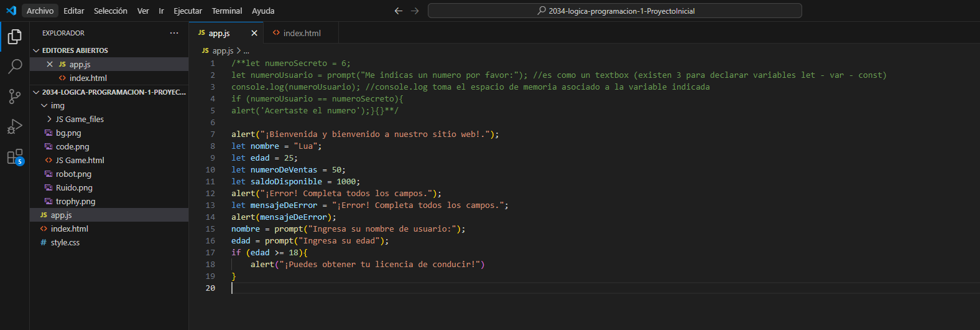Open robot.png in the file tree

coord(109,174)
